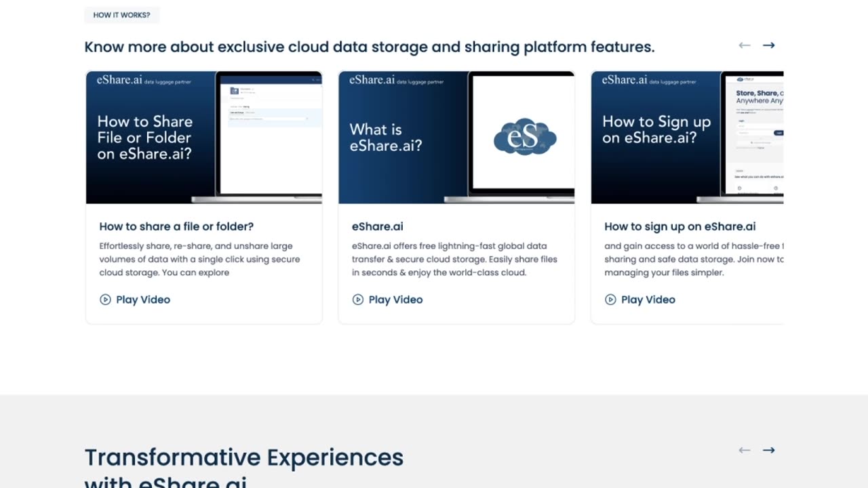Click the 'HOW IT WORKS?' tag
The image size is (868, 488).
point(122,15)
